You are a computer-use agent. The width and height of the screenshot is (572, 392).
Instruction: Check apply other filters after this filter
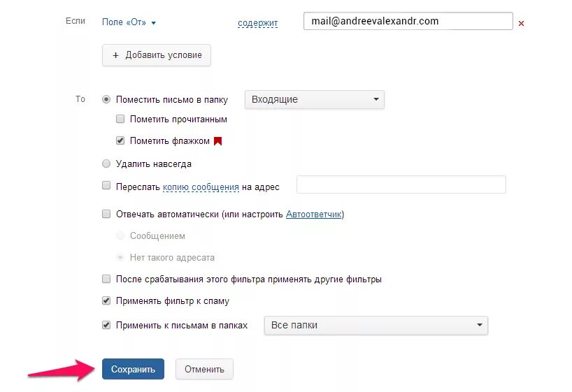point(106,279)
